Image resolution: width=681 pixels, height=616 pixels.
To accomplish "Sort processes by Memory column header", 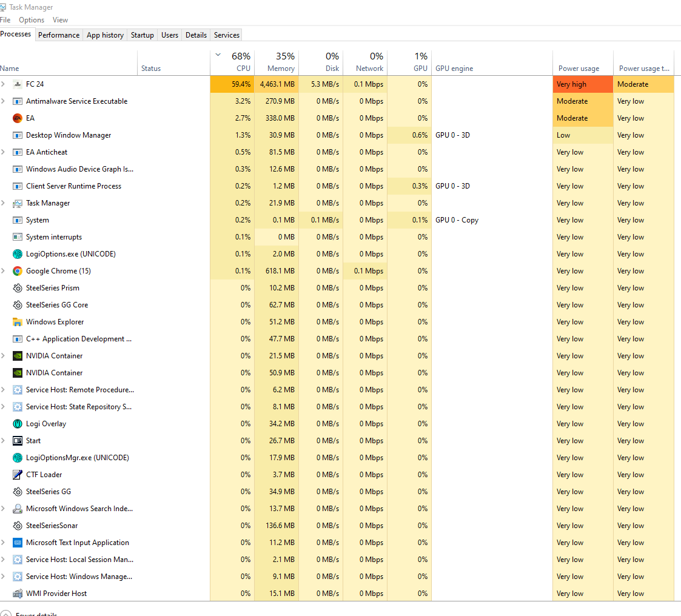I will [277, 62].
